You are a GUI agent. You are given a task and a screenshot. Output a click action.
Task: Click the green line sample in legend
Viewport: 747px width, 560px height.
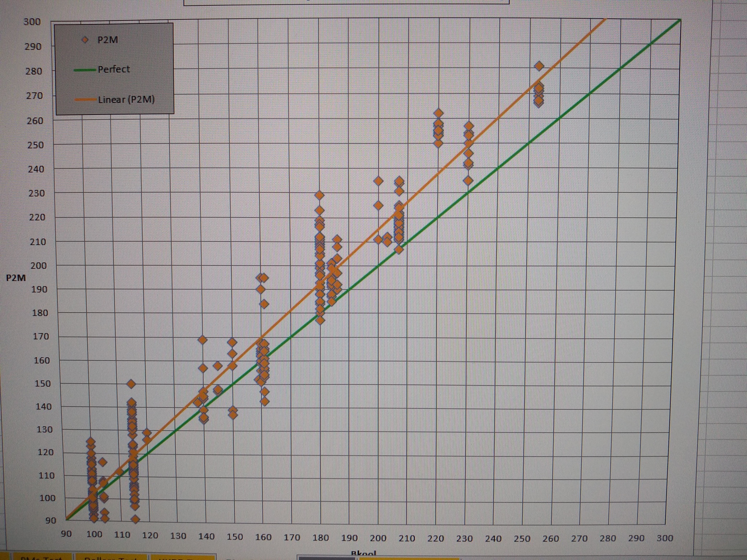click(85, 70)
